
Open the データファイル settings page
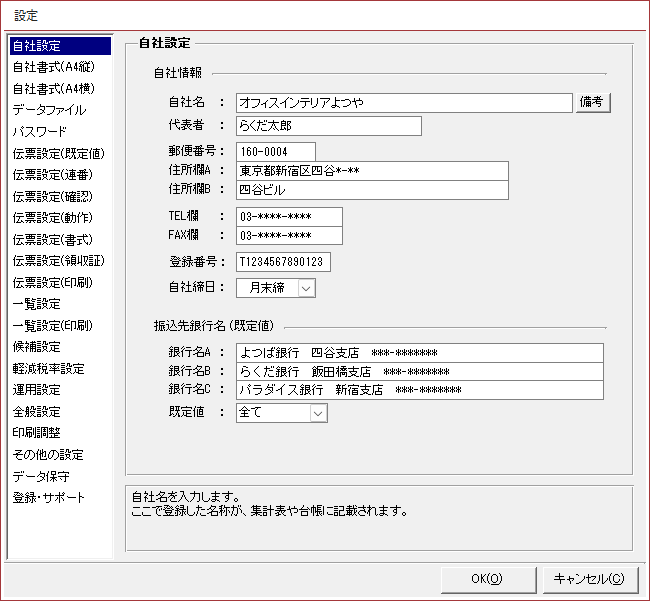(x=49, y=110)
